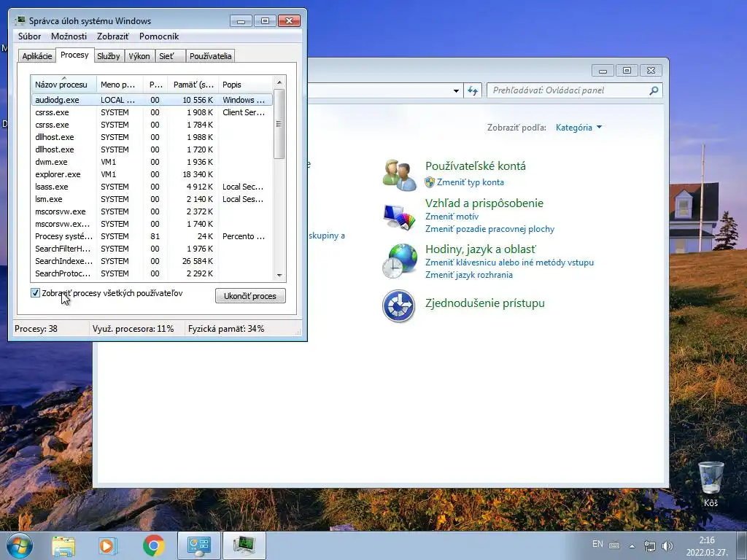Screen dimensions: 747x560
Task: Switch to the Služby tab
Action: [x=109, y=56]
